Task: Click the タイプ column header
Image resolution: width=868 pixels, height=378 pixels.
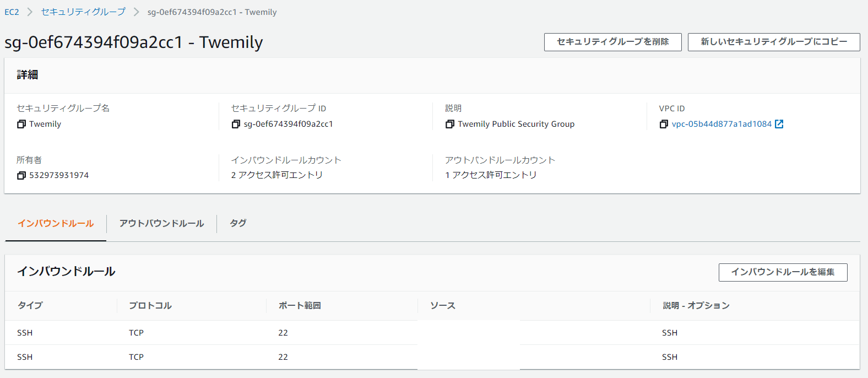Action: (30, 306)
